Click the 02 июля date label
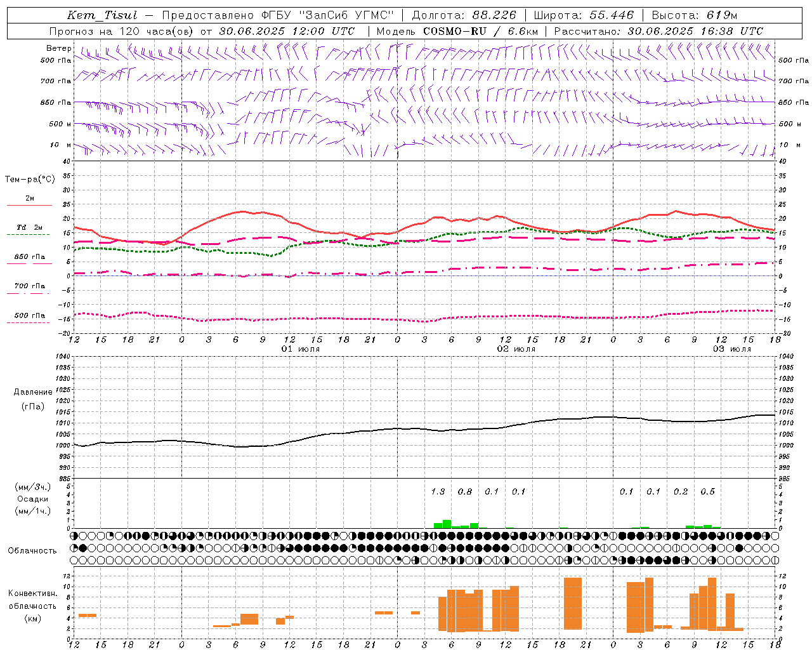This screenshot has height=650, width=812. tap(516, 349)
